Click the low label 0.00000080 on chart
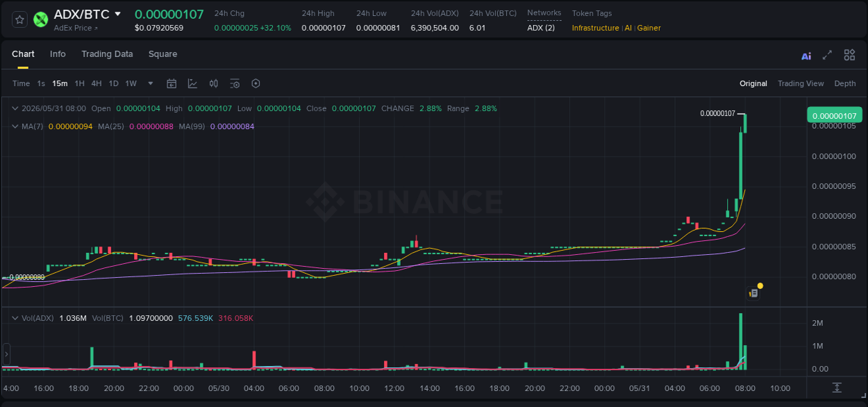 click(27, 277)
